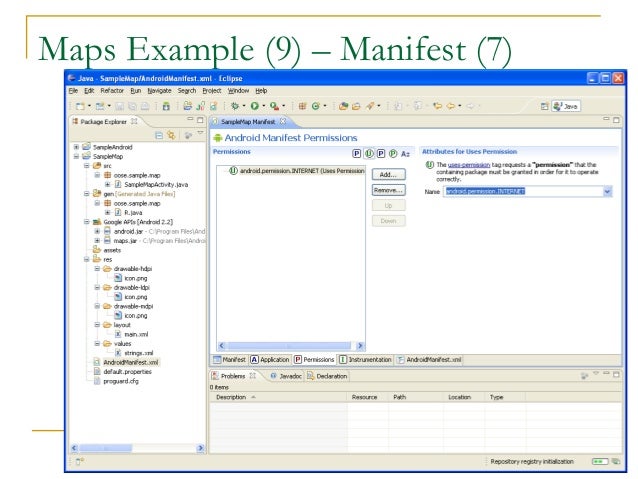This screenshot has width=638, height=479.
Task: Collapse the values folder
Action: coord(97,343)
